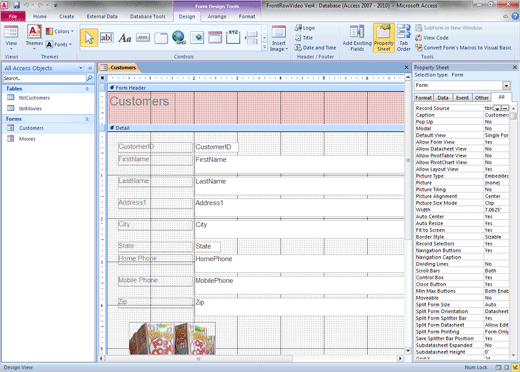The width and height of the screenshot is (520, 372).
Task: Click the form selector box at ruler corner
Action: [103, 78]
